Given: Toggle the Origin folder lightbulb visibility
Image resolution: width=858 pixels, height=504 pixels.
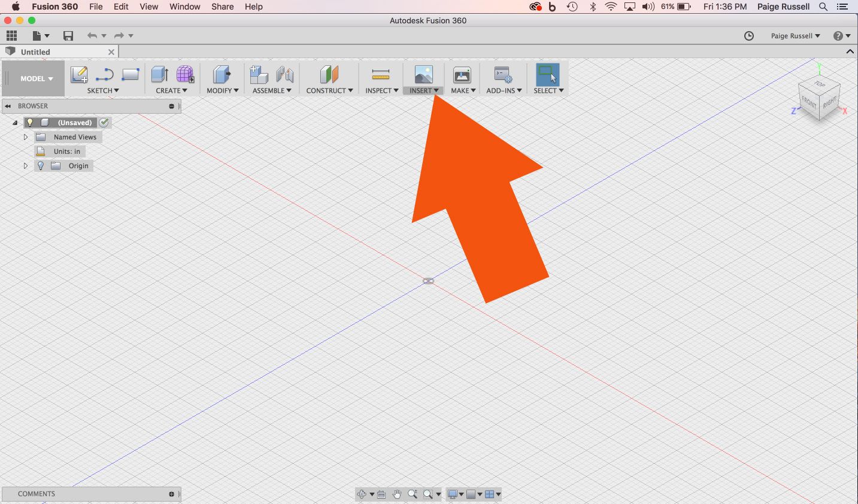Looking at the screenshot, I should click(x=41, y=166).
